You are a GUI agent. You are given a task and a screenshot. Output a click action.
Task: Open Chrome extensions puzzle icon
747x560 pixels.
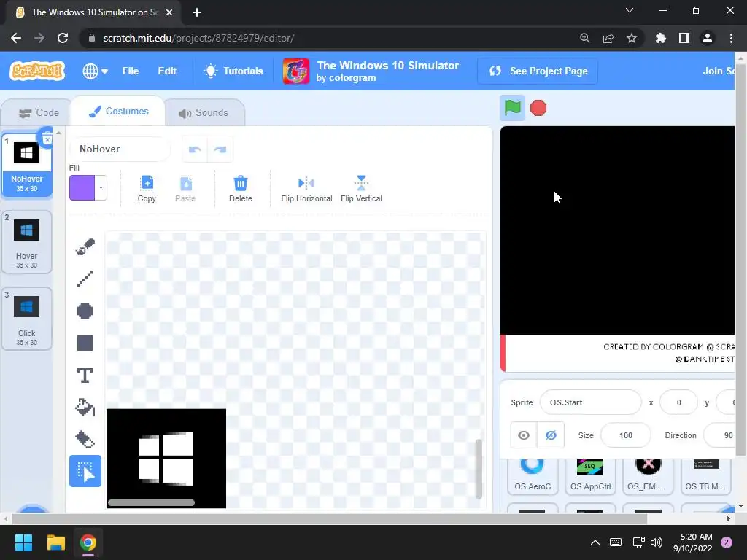660,38
